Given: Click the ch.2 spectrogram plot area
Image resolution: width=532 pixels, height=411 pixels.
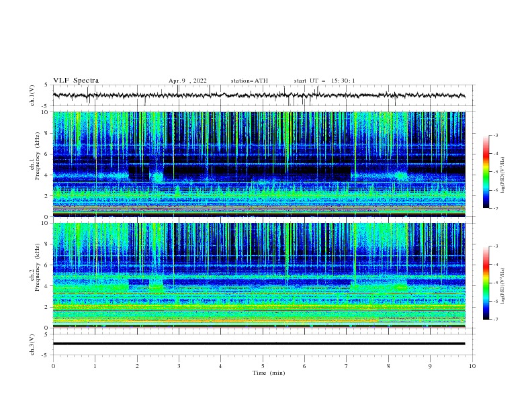Looking at the screenshot, I should point(259,275).
